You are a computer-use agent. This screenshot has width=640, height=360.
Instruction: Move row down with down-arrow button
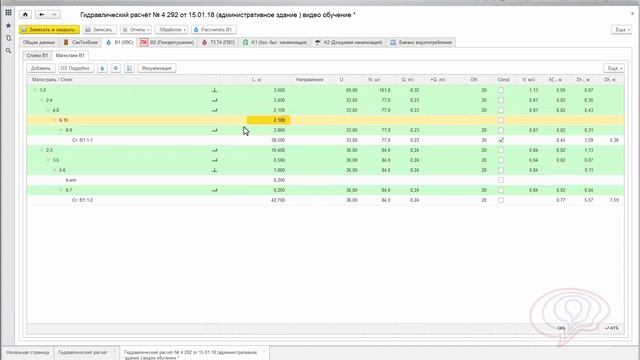point(116,68)
